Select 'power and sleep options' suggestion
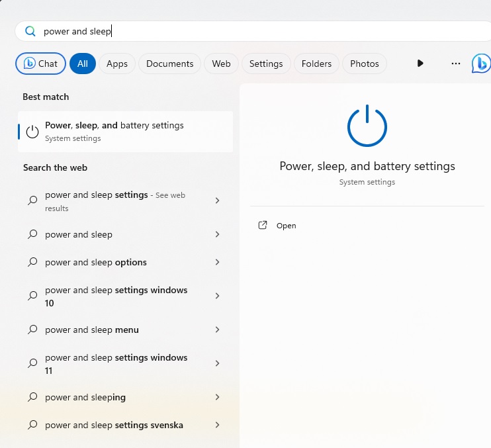The height and width of the screenshot is (448, 491). click(125, 262)
